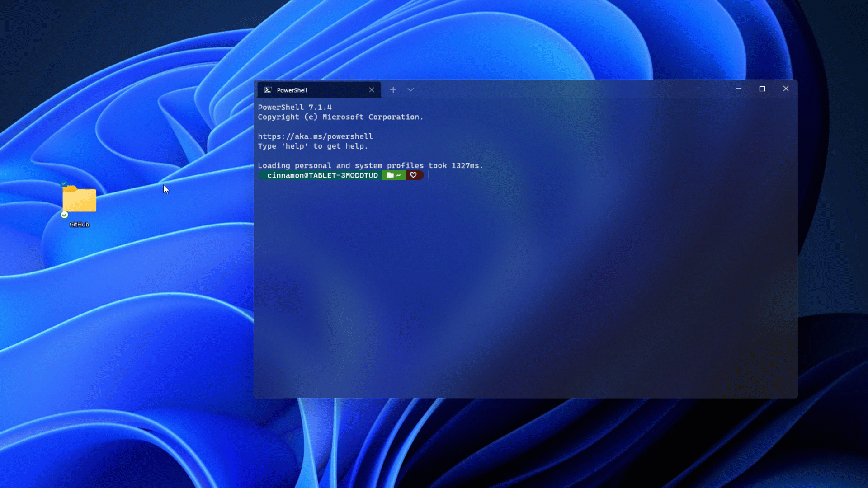Open a new terminal tab

coord(393,89)
